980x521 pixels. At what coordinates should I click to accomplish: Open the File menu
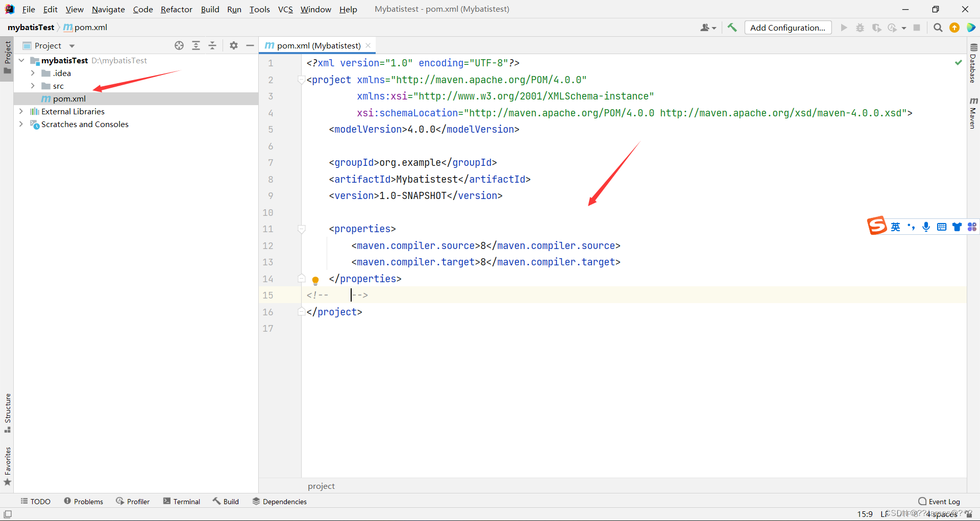point(29,9)
